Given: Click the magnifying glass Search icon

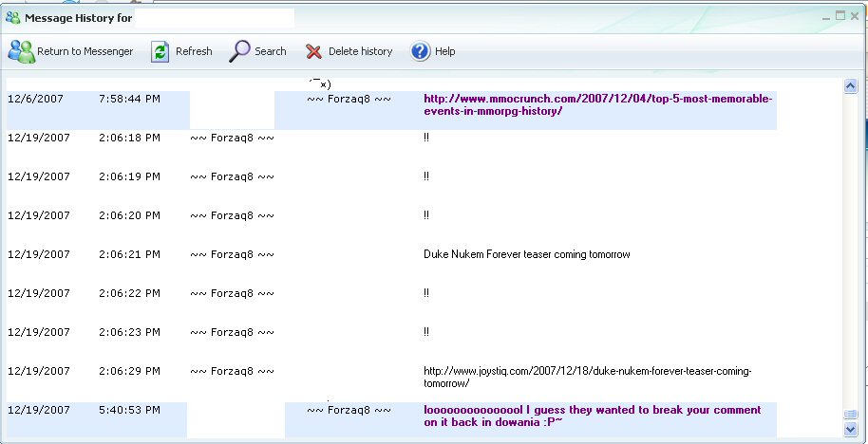Looking at the screenshot, I should pyautogui.click(x=240, y=51).
